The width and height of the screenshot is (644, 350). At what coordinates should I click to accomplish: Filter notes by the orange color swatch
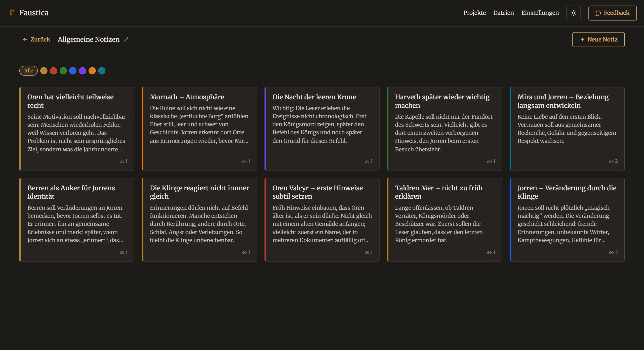[92, 71]
